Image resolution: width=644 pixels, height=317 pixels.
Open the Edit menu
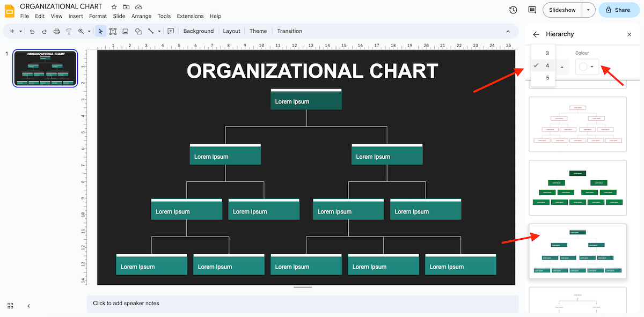[x=40, y=16]
